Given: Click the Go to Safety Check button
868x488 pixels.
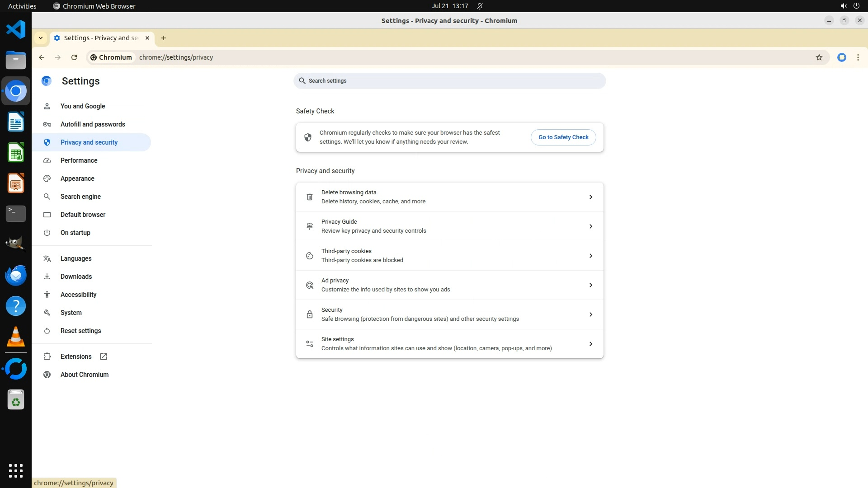Looking at the screenshot, I should tap(563, 137).
